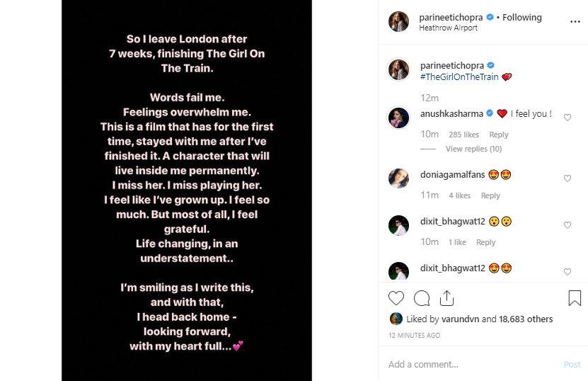588x381 pixels.
Task: Click the #TheGirlOnTheTrain hashtag
Action: 459,76
